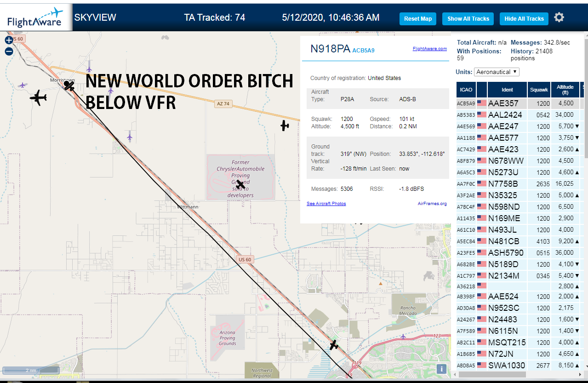
Task: Select the AAE247 row in aircraft list
Action: pyautogui.click(x=520, y=126)
